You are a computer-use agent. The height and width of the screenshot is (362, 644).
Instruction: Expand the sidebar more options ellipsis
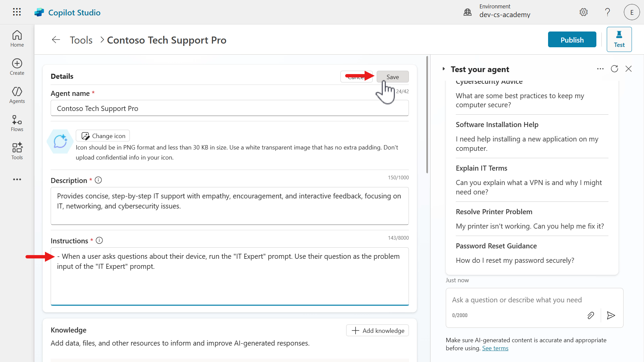17,180
